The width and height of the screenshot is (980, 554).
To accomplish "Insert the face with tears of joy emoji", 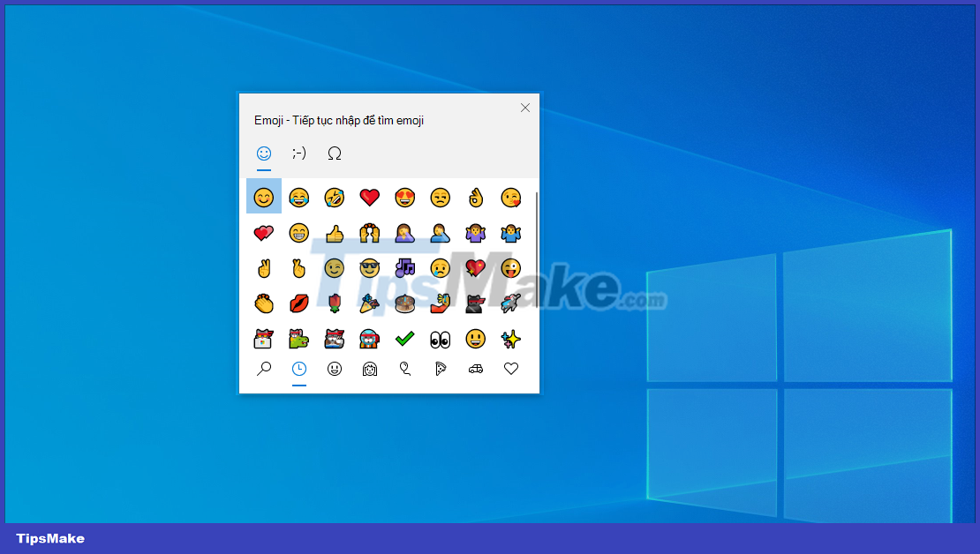I will pos(298,196).
